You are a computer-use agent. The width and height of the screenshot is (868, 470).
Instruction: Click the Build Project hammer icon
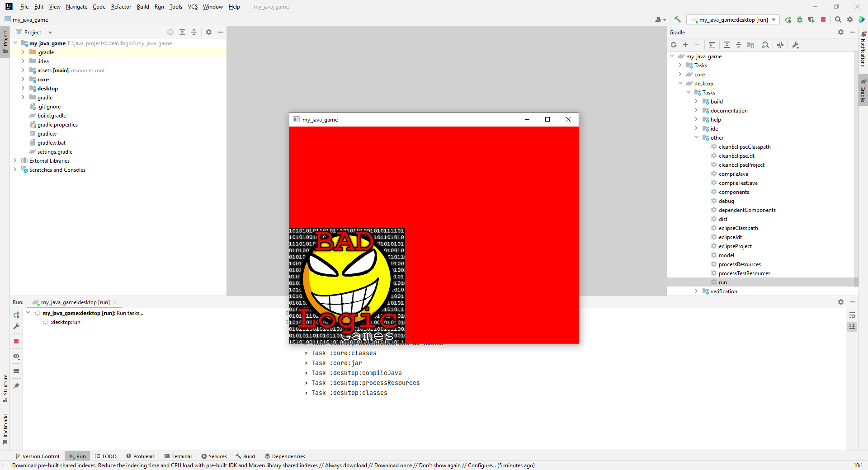pyautogui.click(x=677, y=19)
